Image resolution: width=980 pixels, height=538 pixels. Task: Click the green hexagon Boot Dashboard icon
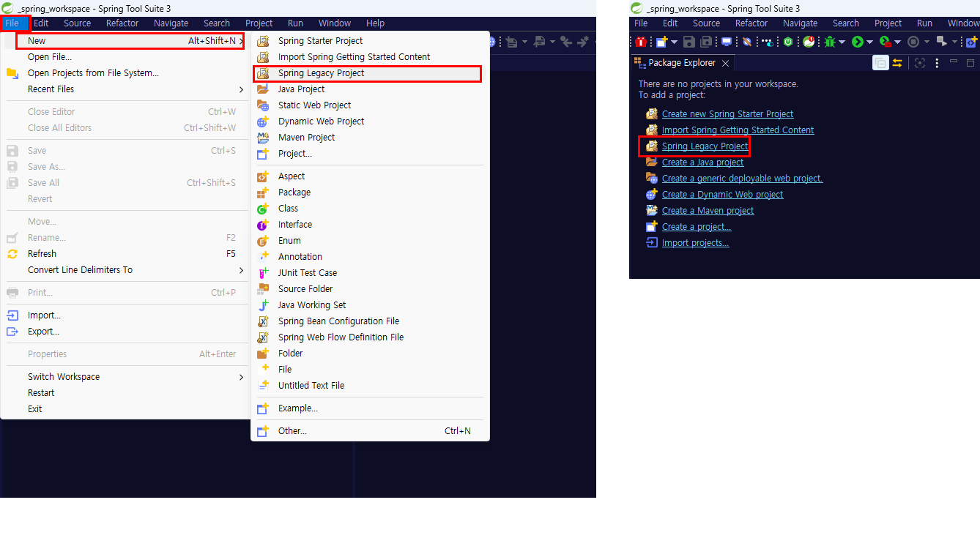coord(787,42)
